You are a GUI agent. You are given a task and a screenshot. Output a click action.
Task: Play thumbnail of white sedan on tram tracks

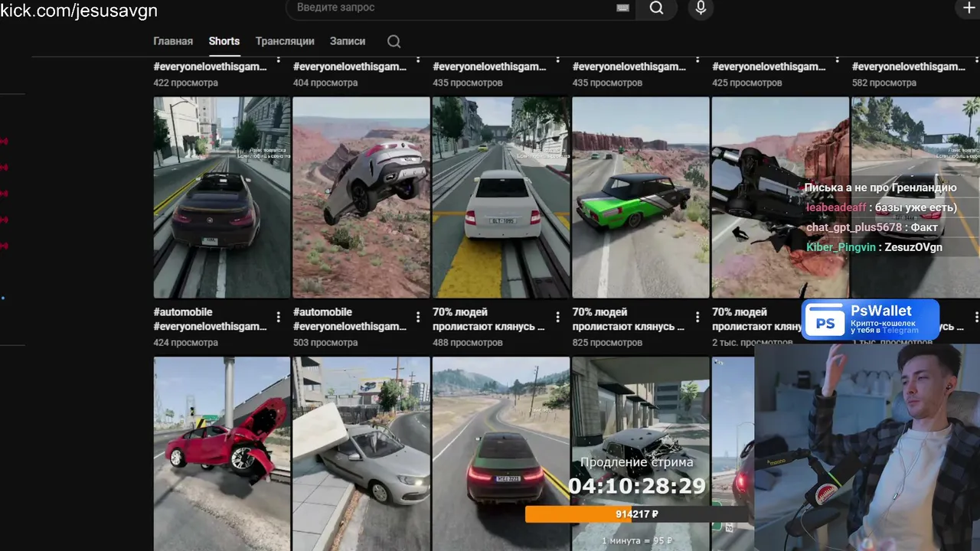501,197
